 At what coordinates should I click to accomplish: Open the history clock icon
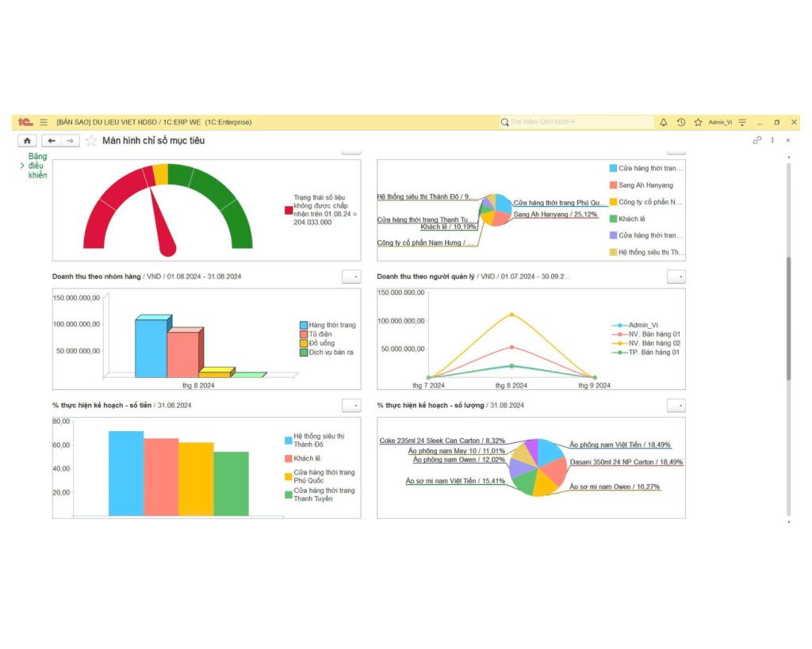click(680, 122)
